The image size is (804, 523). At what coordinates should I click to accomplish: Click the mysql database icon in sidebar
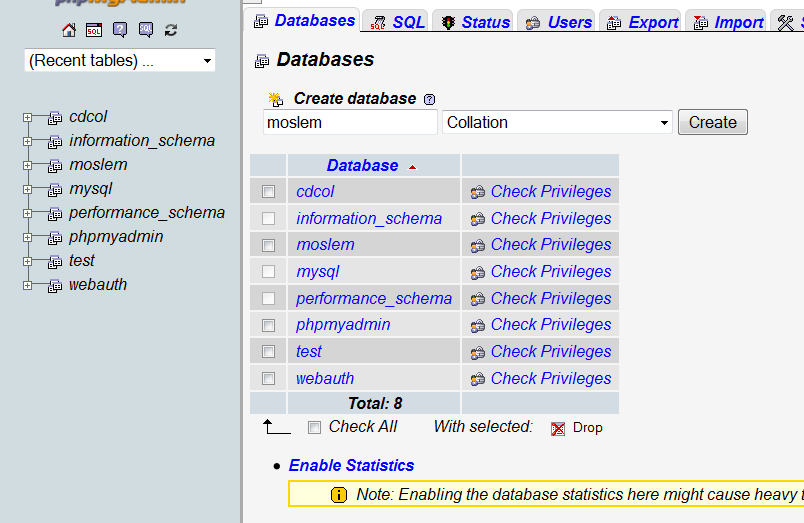[55, 191]
